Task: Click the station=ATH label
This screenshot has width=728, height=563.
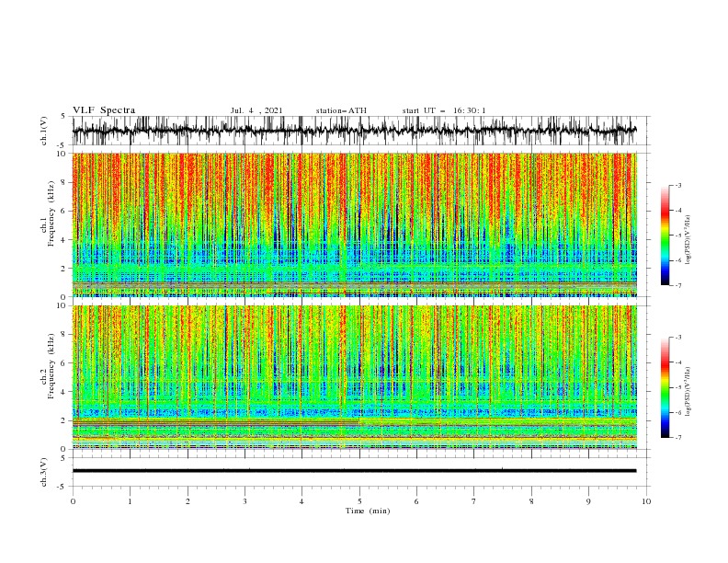Action: pos(341,110)
